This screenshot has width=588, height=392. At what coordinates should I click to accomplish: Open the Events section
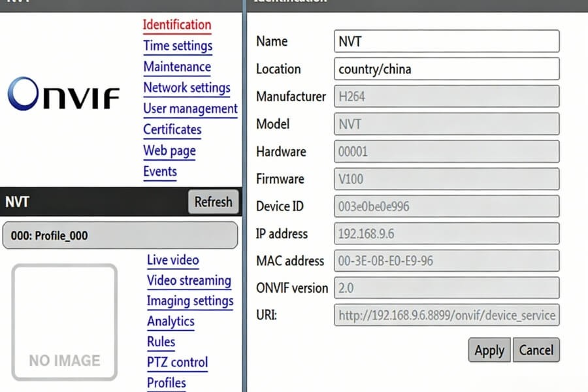click(x=160, y=172)
